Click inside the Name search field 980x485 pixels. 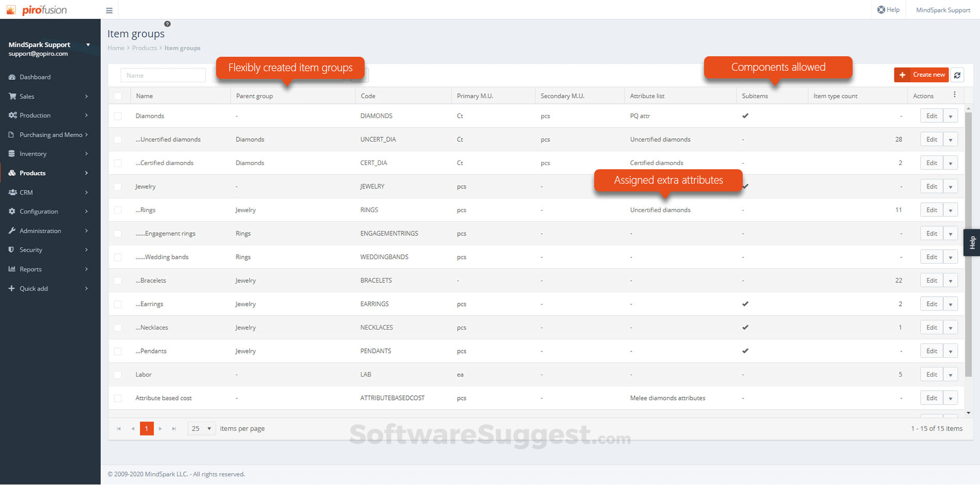(163, 75)
